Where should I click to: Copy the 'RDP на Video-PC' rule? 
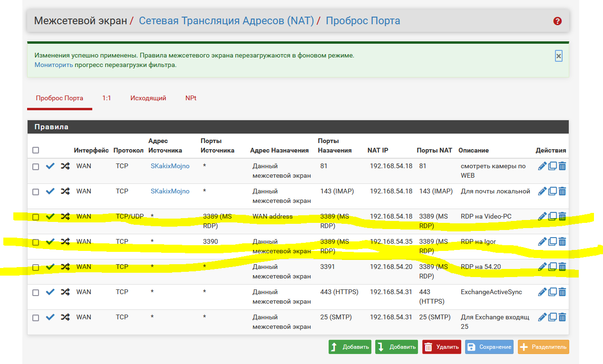click(552, 216)
